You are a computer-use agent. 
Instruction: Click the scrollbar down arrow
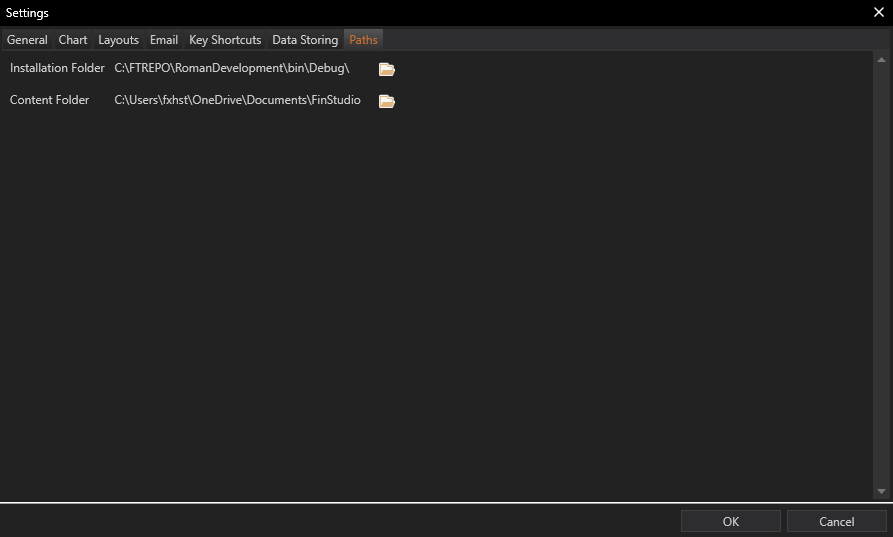point(881,491)
